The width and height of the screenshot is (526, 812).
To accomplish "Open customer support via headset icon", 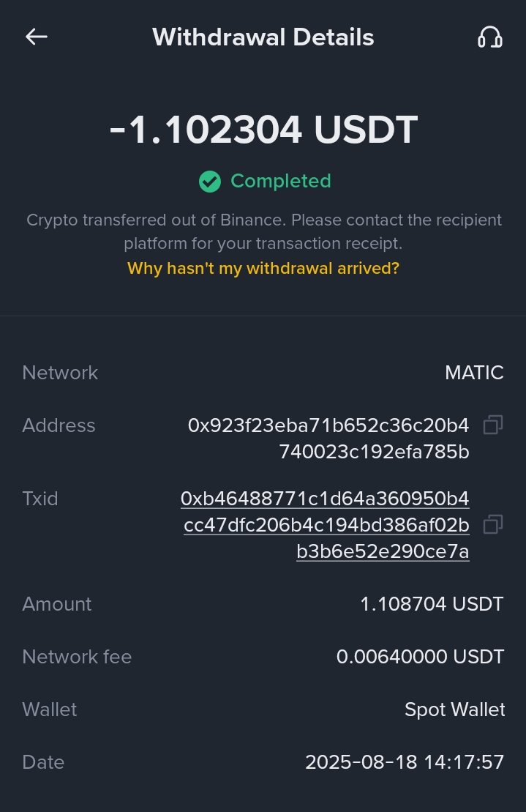I will point(489,37).
